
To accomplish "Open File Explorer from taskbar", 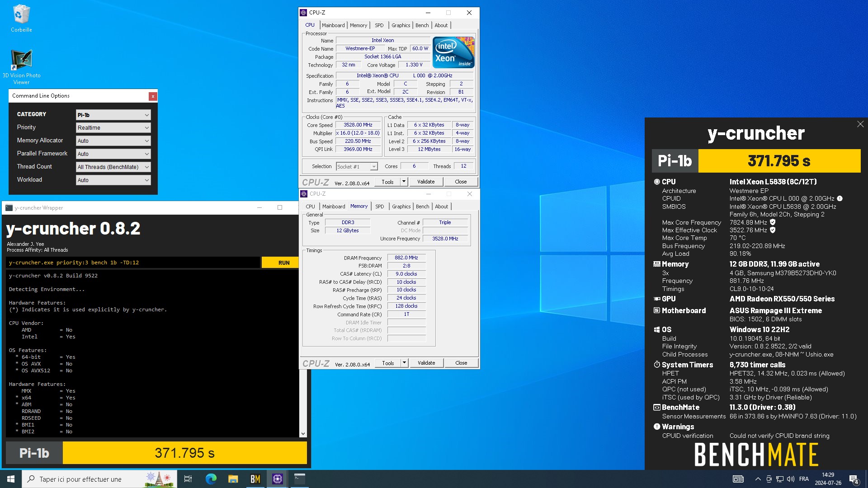I will click(233, 479).
